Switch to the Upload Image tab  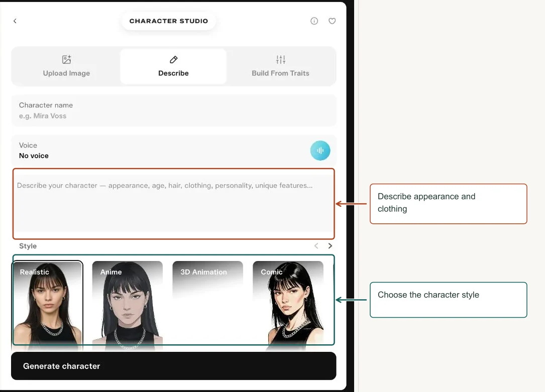point(66,66)
